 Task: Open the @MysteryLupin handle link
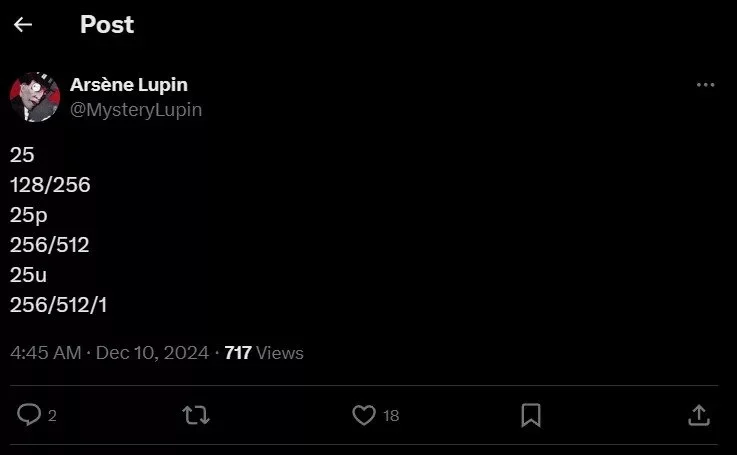136,110
